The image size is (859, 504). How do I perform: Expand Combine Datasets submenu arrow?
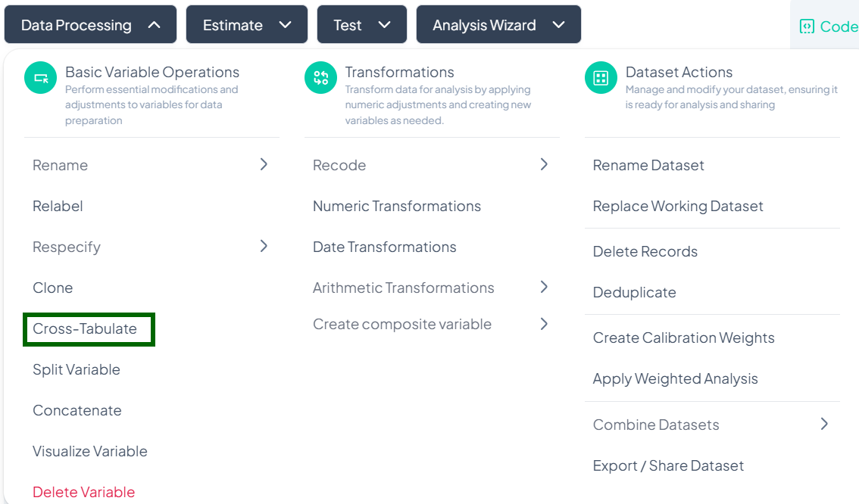824,424
